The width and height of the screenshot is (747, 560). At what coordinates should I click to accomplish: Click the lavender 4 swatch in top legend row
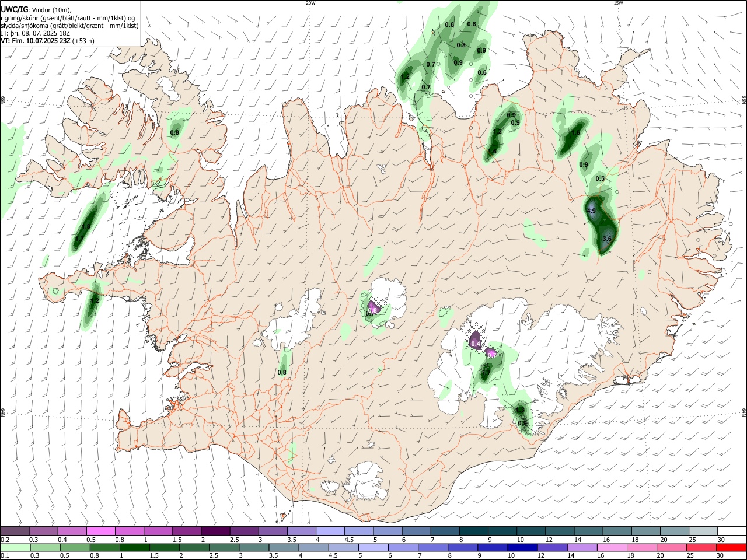coord(330,531)
